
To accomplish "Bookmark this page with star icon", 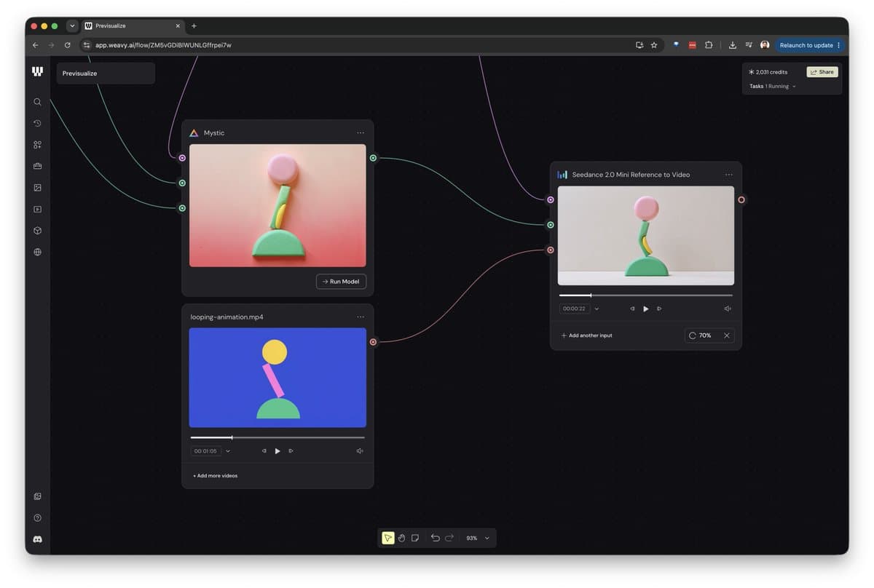I will [654, 45].
